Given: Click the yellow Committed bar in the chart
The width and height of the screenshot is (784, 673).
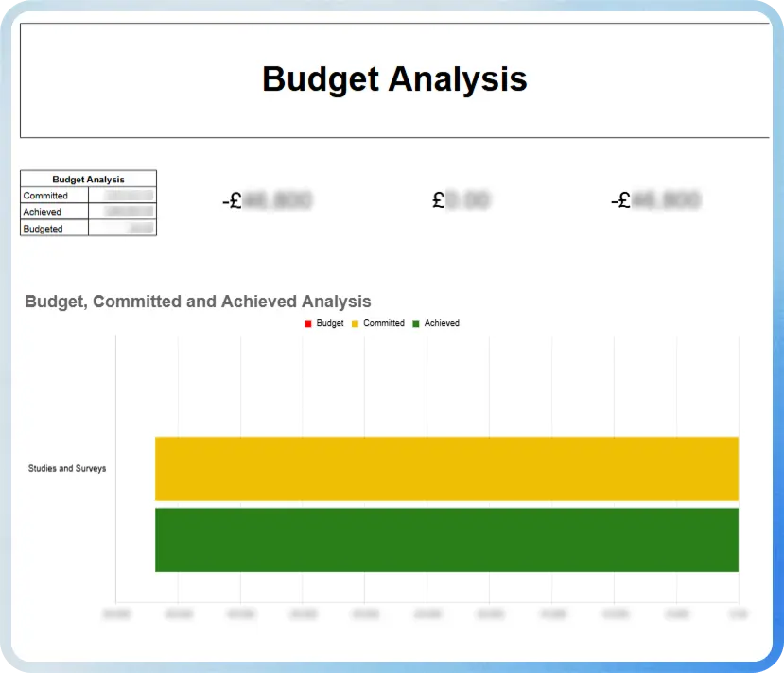Looking at the screenshot, I should (x=446, y=469).
